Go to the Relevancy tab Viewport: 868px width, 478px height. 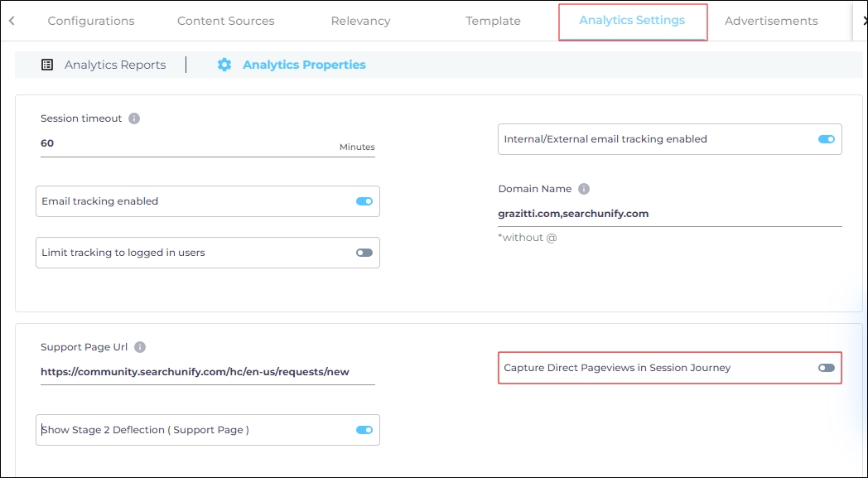360,21
